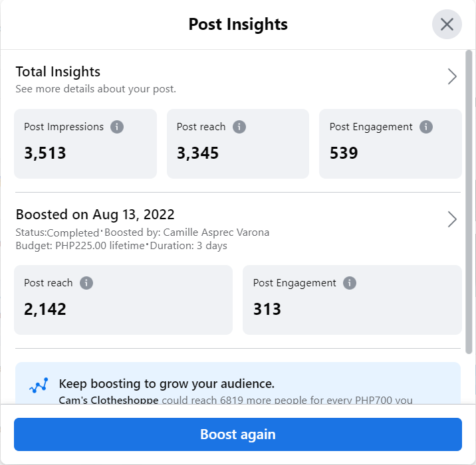Click the dialog's vertical scrollbar
The image size is (476, 465).
click(x=470, y=199)
